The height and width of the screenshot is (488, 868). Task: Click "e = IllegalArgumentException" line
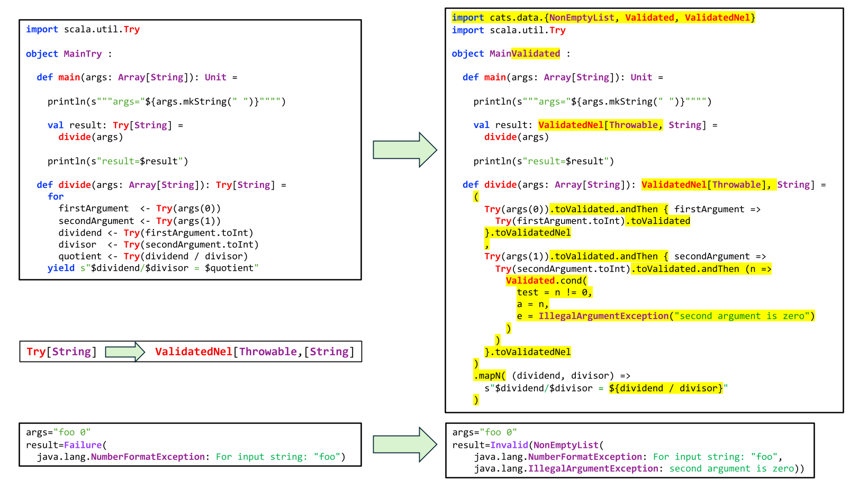tap(666, 316)
